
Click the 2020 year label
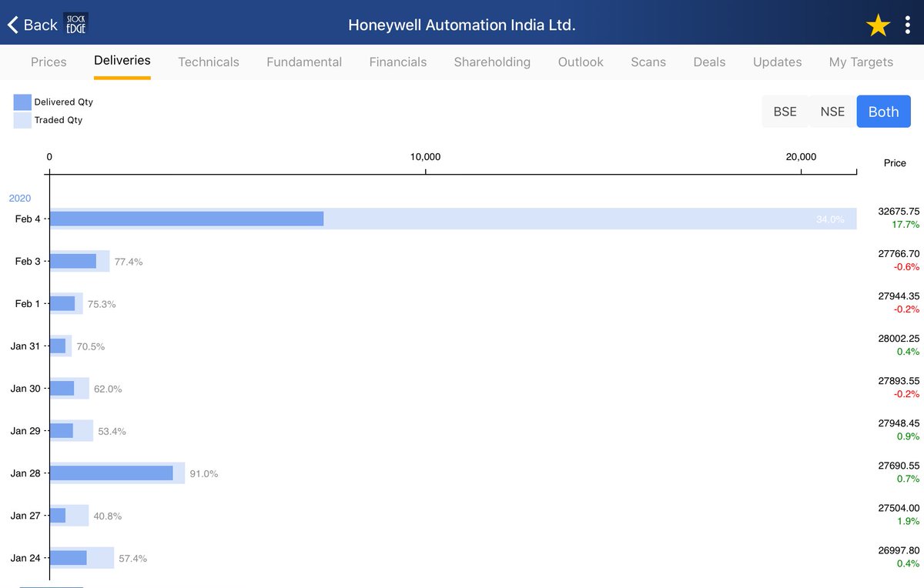pyautogui.click(x=20, y=198)
